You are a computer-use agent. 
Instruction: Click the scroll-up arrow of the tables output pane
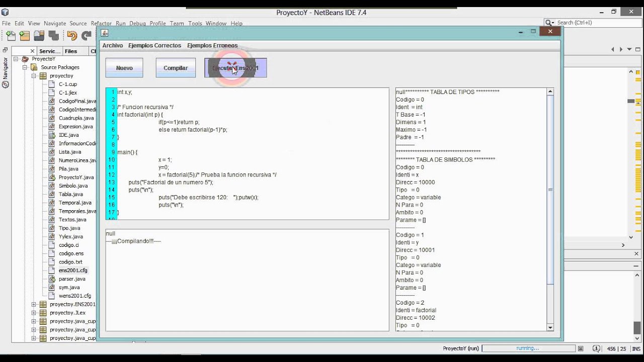(x=550, y=92)
